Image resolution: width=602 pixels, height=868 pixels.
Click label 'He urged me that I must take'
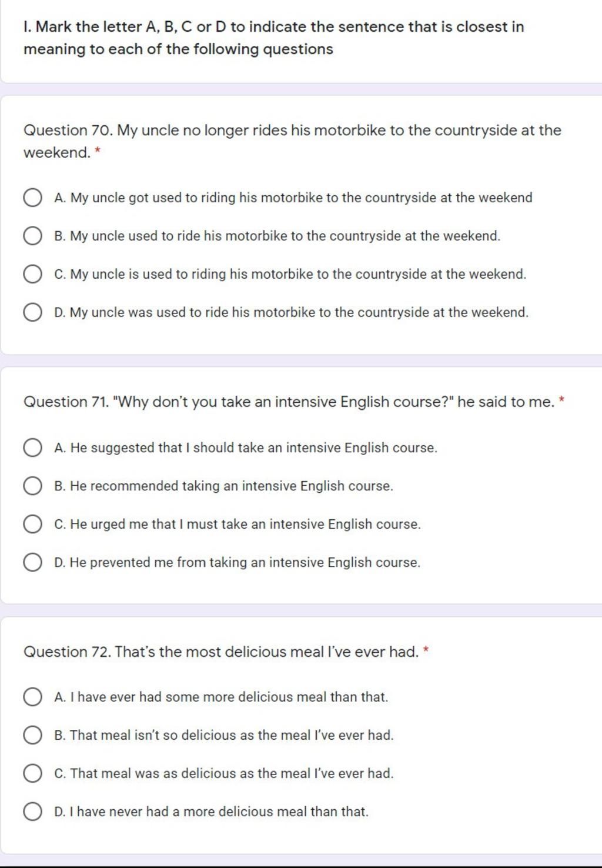click(x=237, y=524)
